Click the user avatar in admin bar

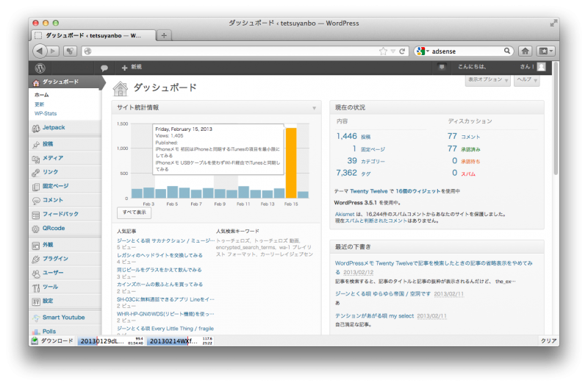[x=542, y=67]
